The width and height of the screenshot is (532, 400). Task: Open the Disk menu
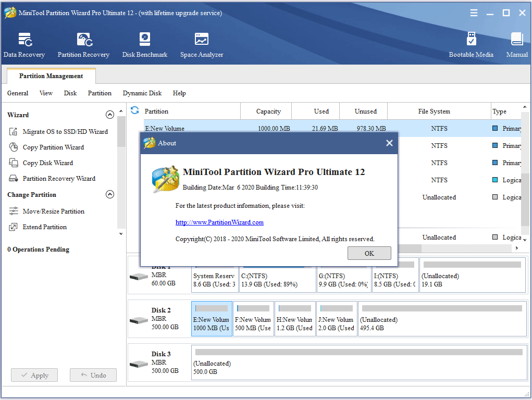click(70, 93)
